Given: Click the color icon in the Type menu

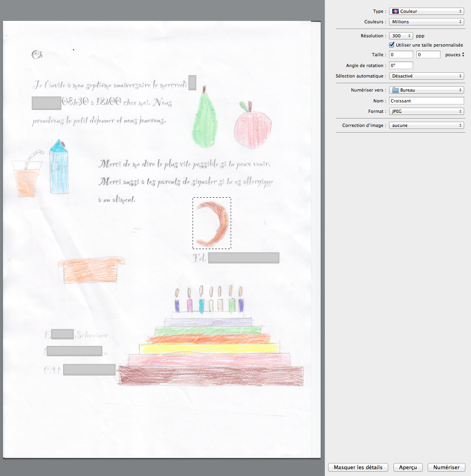Looking at the screenshot, I should [396, 11].
